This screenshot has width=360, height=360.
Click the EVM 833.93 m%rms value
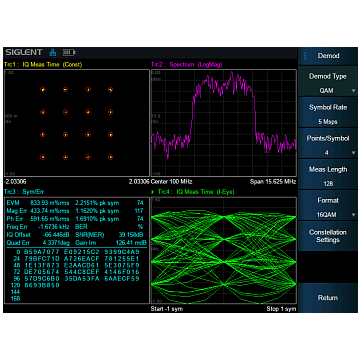pyautogui.click(x=50, y=203)
